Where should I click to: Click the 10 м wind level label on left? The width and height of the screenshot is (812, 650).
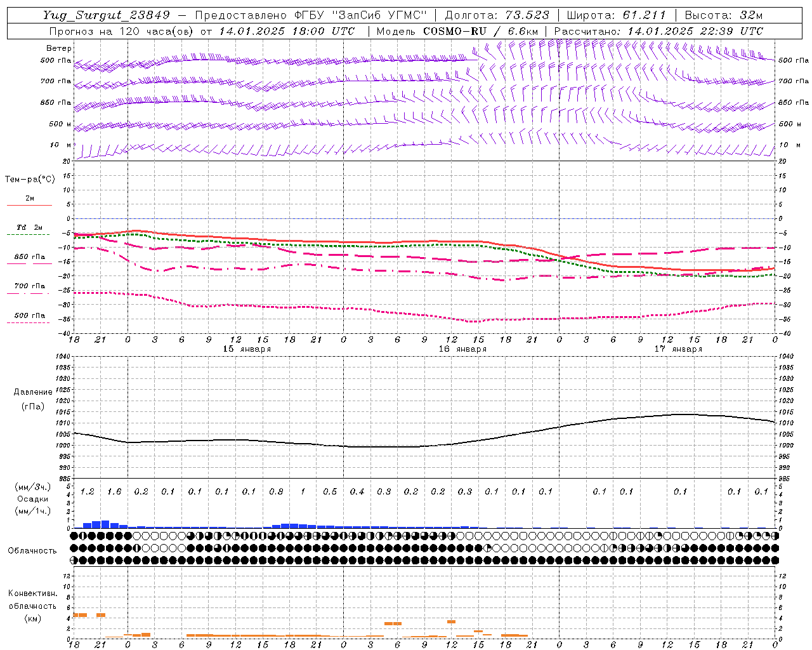61,145
